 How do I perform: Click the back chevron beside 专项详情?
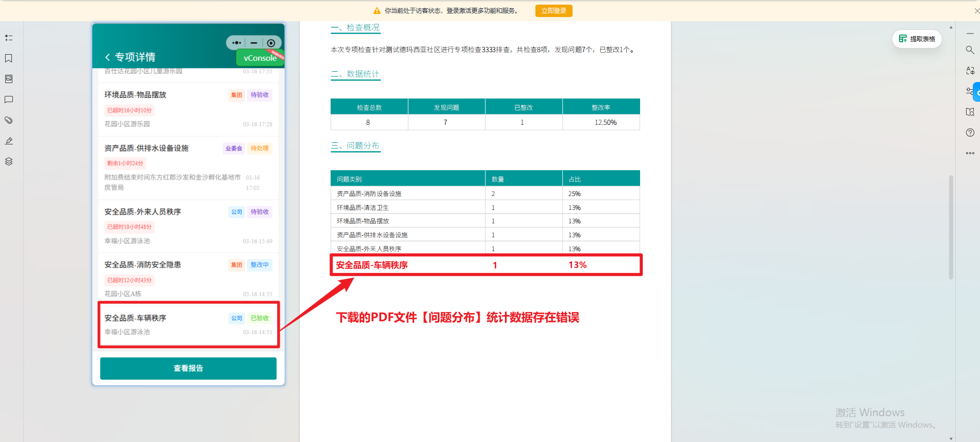pyautogui.click(x=107, y=57)
